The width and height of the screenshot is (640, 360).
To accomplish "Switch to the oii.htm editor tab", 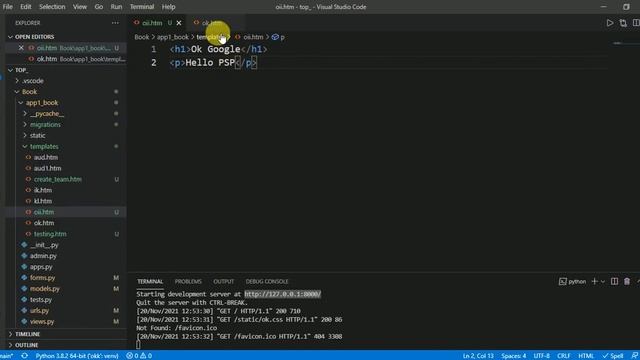I will [x=152, y=23].
